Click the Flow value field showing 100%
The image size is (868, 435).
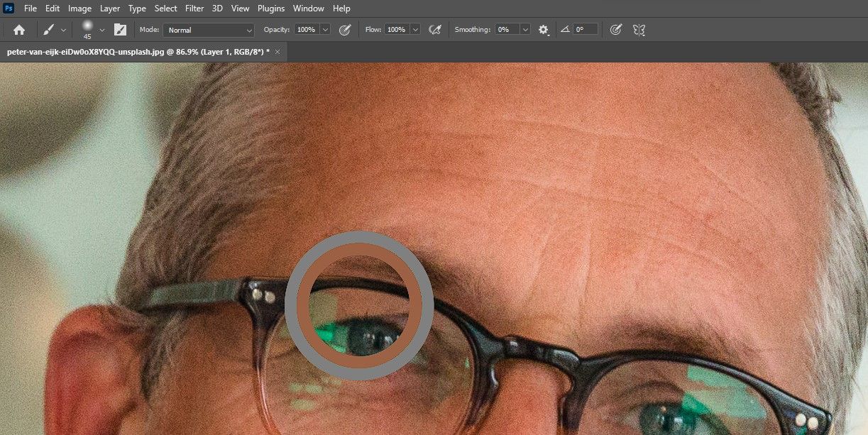click(396, 30)
